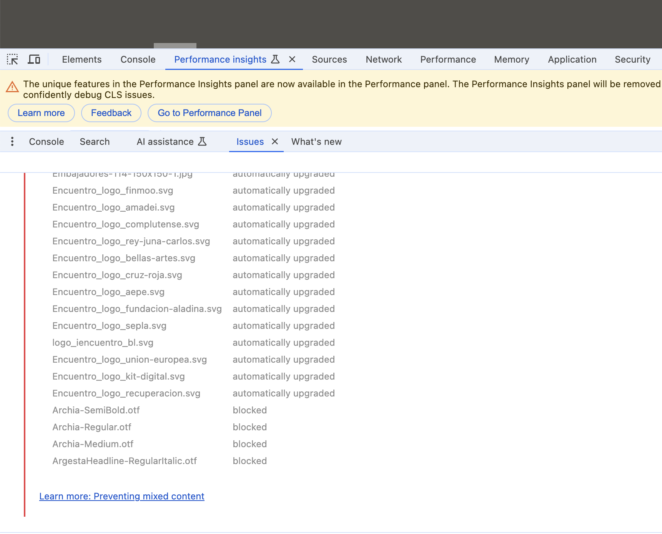The image size is (662, 534).
Task: Activate the inspect element picker icon
Action: click(x=13, y=60)
